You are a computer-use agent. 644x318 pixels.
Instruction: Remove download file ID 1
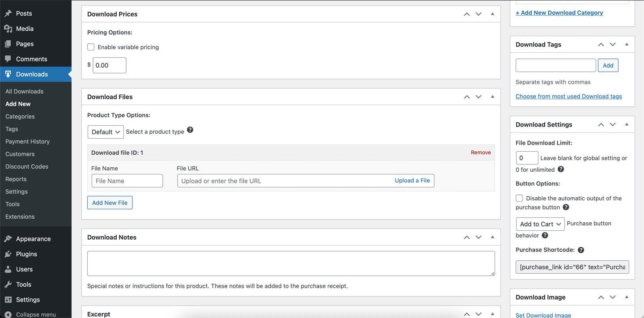pyautogui.click(x=481, y=153)
